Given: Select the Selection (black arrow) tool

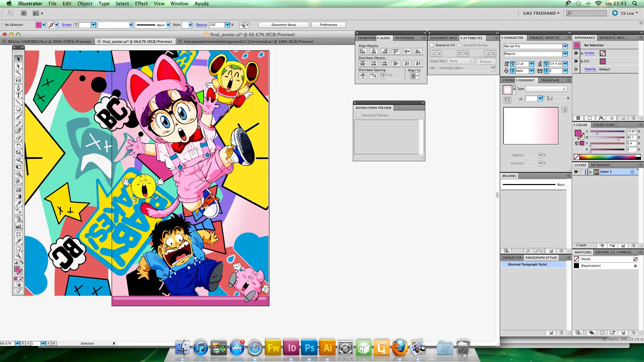Looking at the screenshot, I should click(18, 59).
